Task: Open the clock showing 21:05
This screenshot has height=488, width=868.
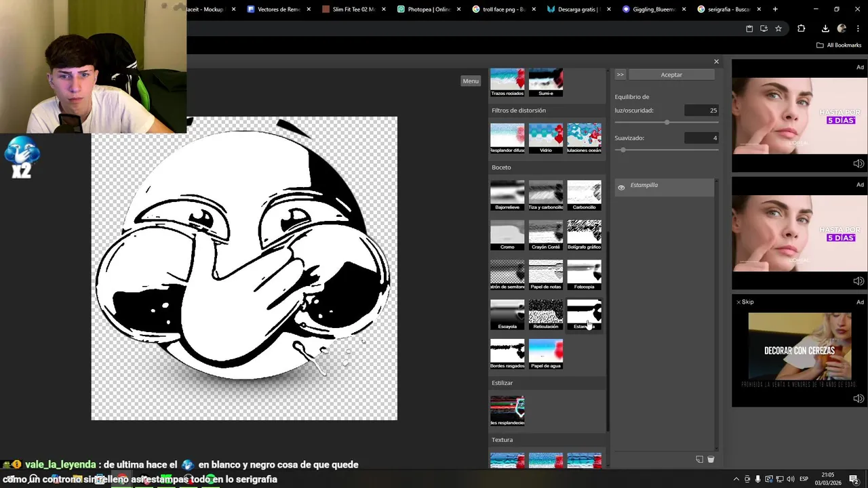Action: (x=828, y=479)
